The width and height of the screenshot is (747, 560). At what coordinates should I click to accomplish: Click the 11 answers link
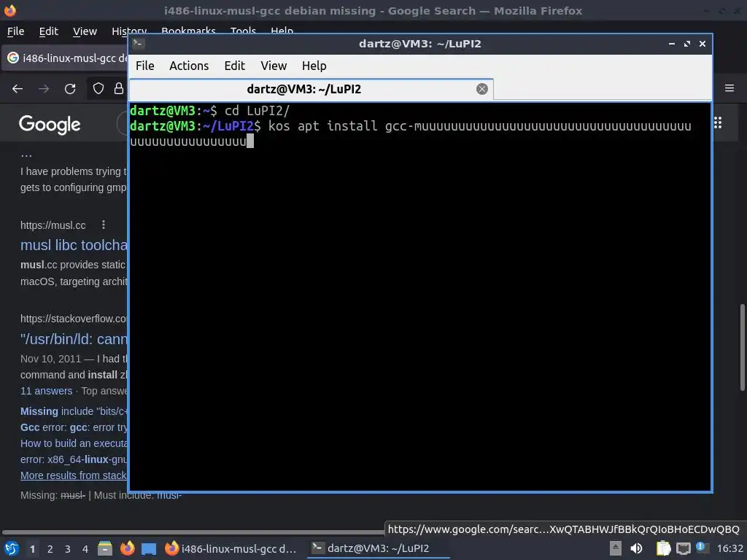tap(46, 391)
